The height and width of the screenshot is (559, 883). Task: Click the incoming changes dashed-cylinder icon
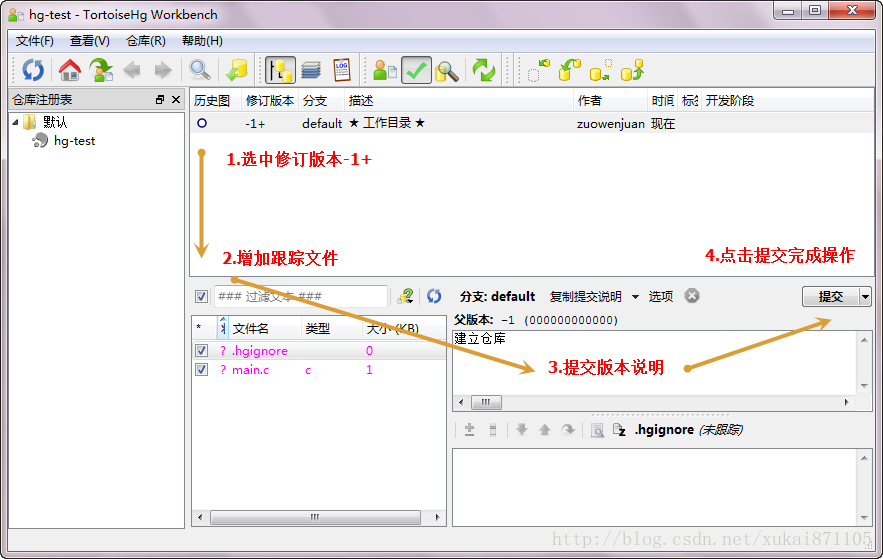click(x=538, y=70)
